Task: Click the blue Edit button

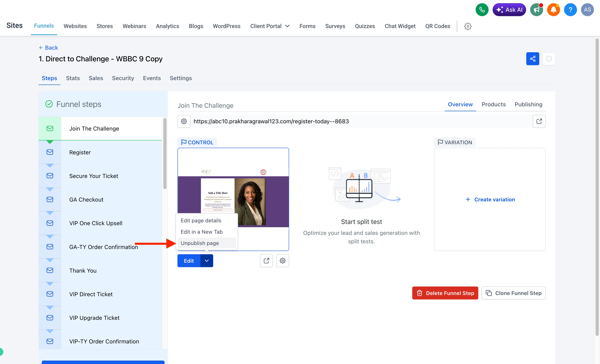Action: point(189,261)
